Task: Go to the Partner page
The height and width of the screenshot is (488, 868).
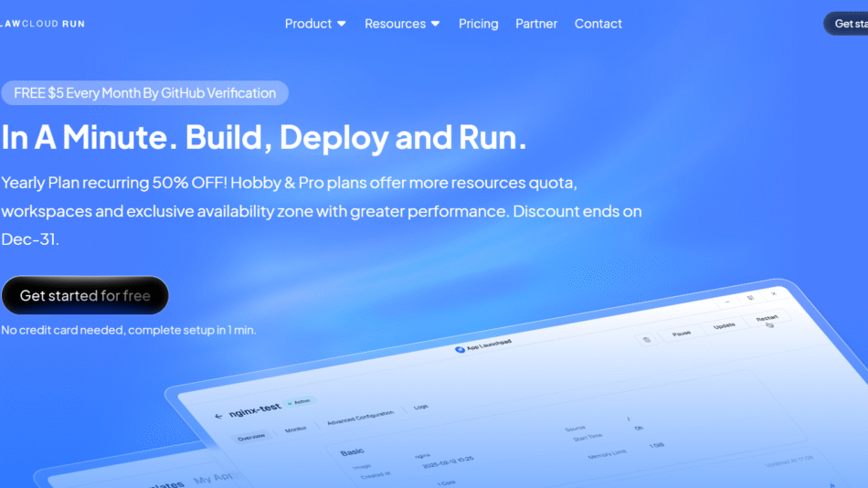Action: (536, 24)
